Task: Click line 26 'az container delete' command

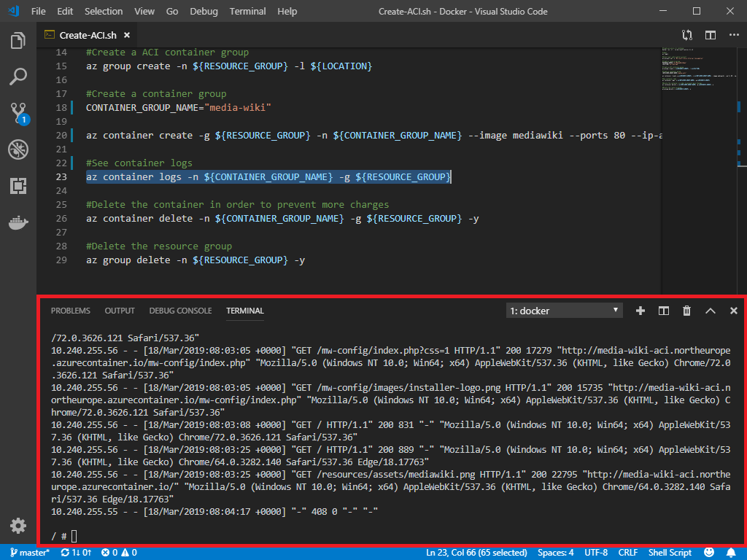Action: click(x=282, y=219)
